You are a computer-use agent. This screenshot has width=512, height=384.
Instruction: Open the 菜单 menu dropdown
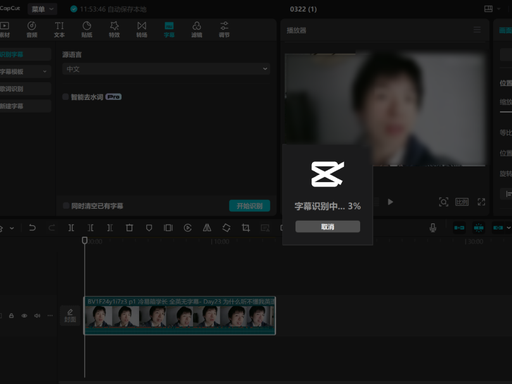(x=42, y=9)
